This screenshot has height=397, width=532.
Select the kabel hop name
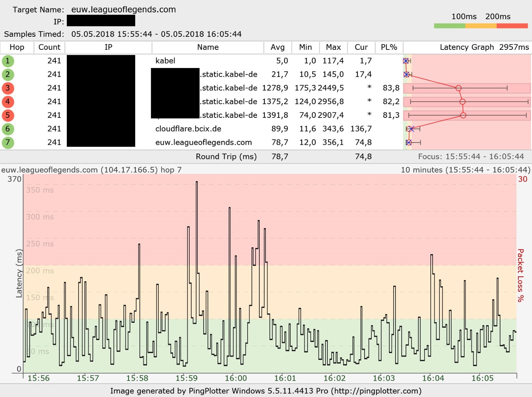165,61
